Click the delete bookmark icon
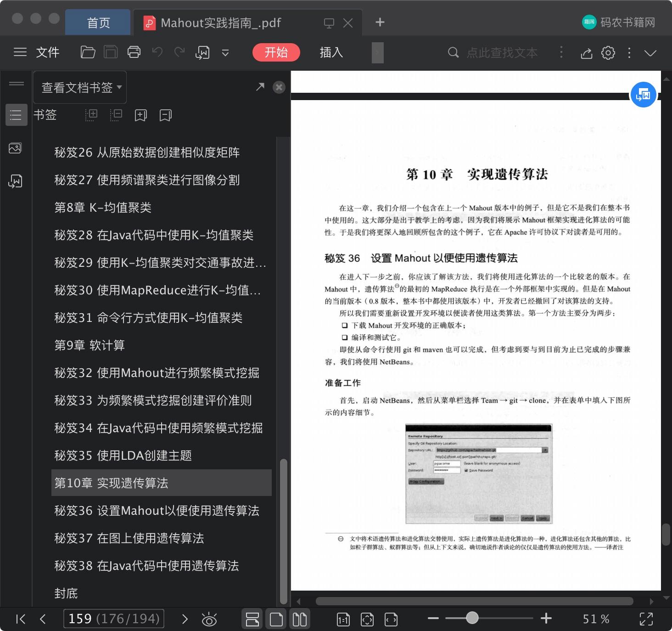This screenshot has height=631, width=672. (x=166, y=115)
